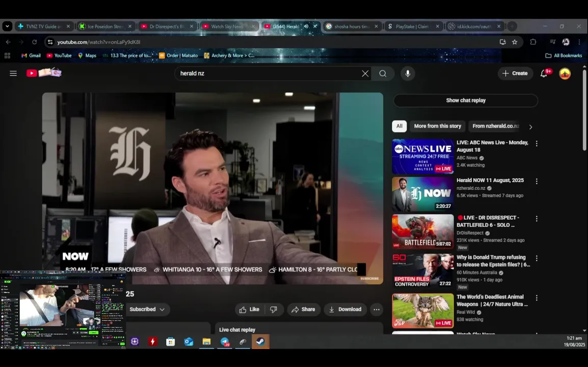Open options for Dr Disrespect Battlefield video
The height and width of the screenshot is (367, 588).
tap(537, 219)
